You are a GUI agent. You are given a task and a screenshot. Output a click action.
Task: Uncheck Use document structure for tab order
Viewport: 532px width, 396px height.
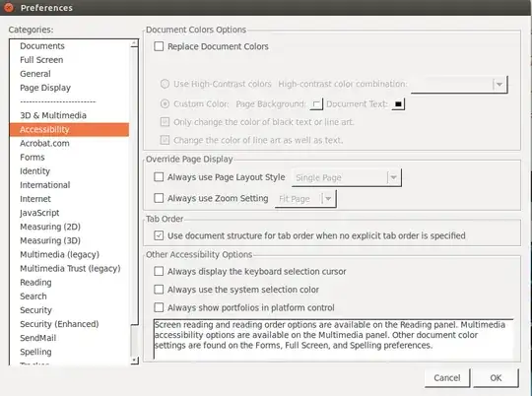[x=159, y=235]
